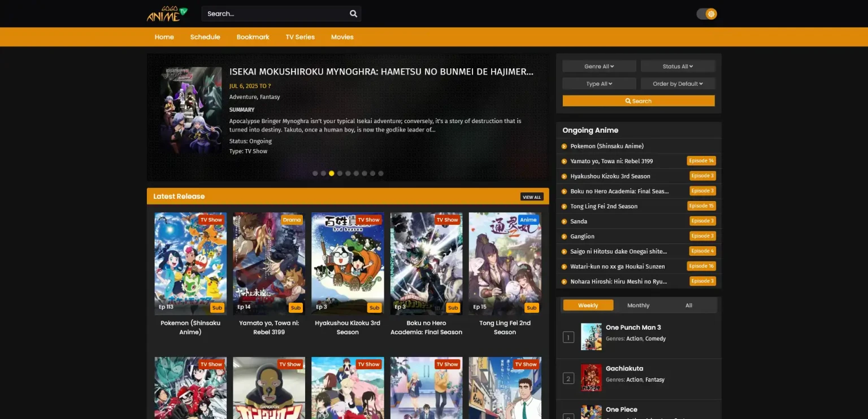Image resolution: width=868 pixels, height=419 pixels.
Task: Click the Comedy genre under One Punch Man 3
Action: [x=656, y=339]
